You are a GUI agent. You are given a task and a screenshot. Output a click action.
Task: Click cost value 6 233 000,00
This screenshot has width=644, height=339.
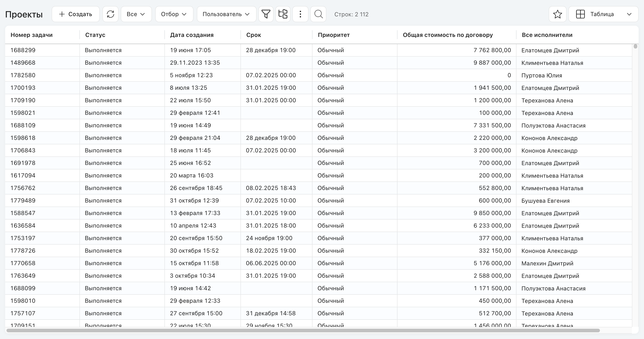click(492, 226)
